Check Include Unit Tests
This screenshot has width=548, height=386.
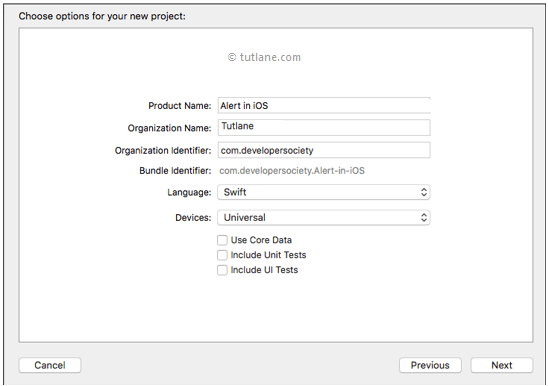[222, 255]
